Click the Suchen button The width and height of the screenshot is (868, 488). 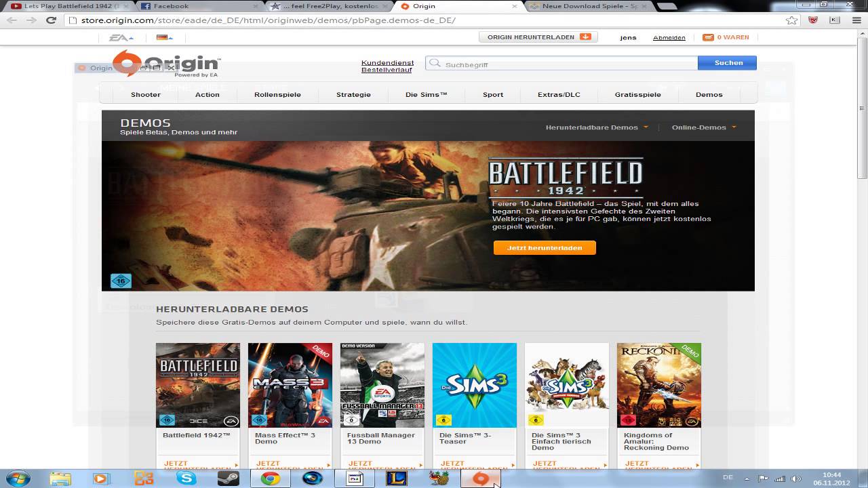coord(728,62)
